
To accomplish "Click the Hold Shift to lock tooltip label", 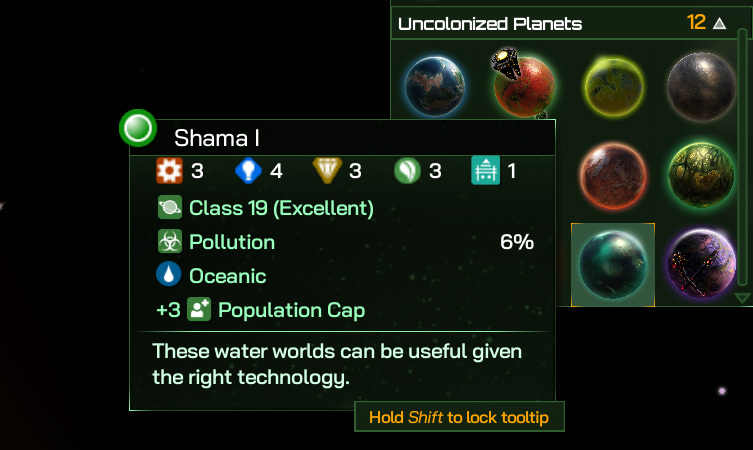I will 457,417.
